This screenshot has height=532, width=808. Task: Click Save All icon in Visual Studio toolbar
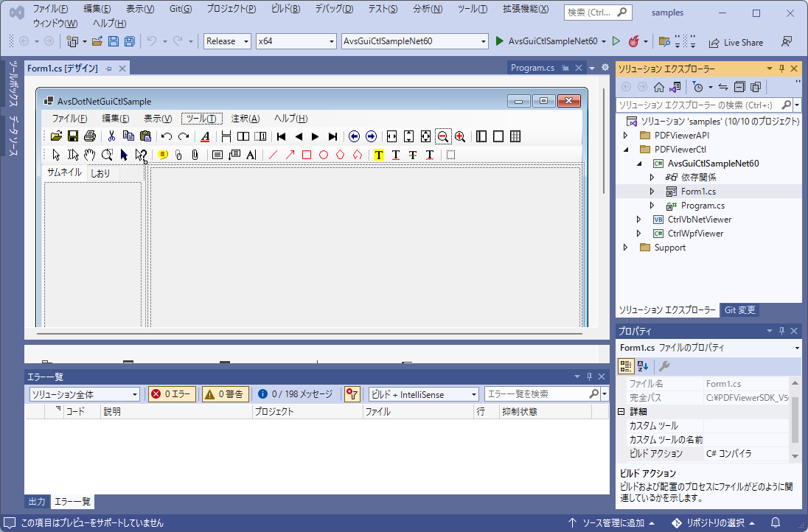tap(129, 42)
